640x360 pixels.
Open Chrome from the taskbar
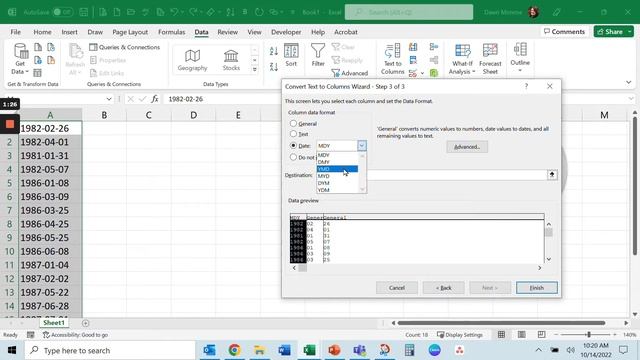234,350
